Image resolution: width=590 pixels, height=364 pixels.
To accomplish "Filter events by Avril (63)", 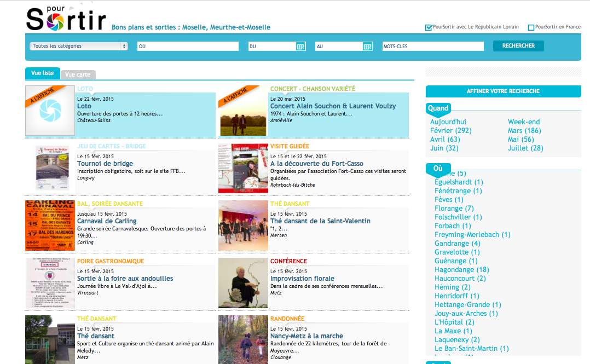I will point(445,139).
